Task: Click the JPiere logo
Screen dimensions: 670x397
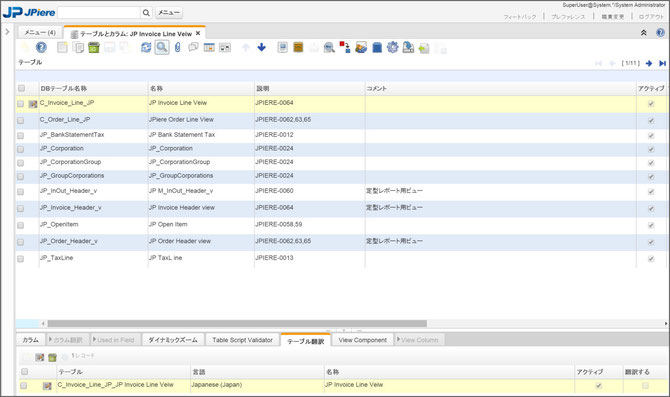Action: (x=29, y=12)
